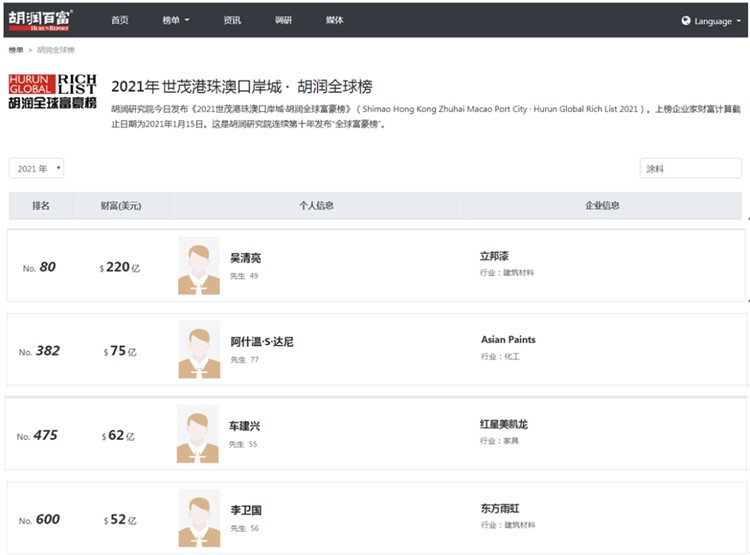Open the 资讯 menu item
The width and height of the screenshot is (750, 555).
point(232,20)
